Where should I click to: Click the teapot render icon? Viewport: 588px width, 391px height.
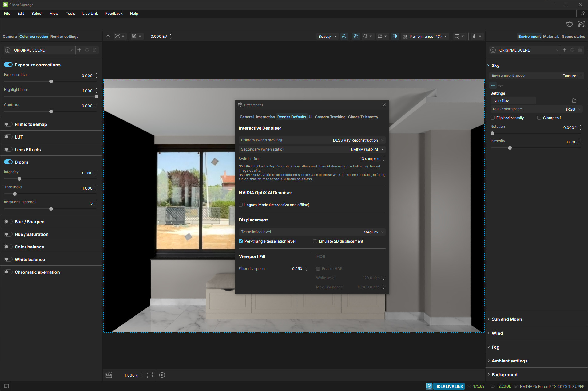(570, 24)
